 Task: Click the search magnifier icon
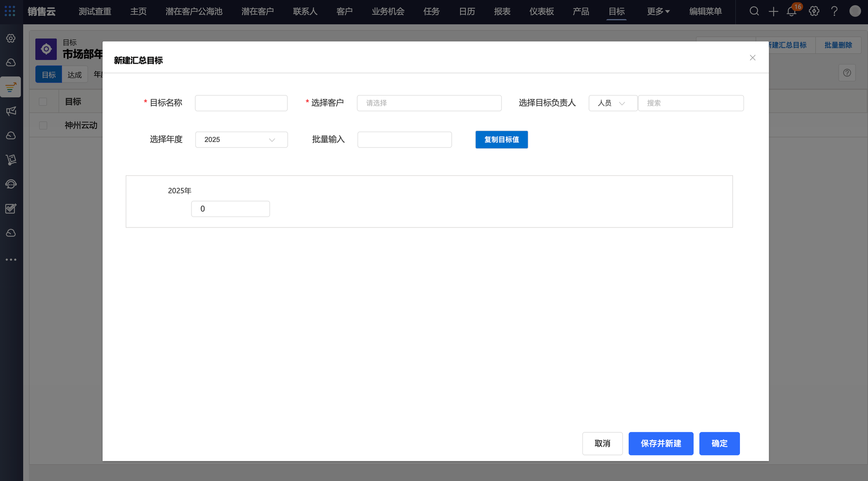coord(754,11)
